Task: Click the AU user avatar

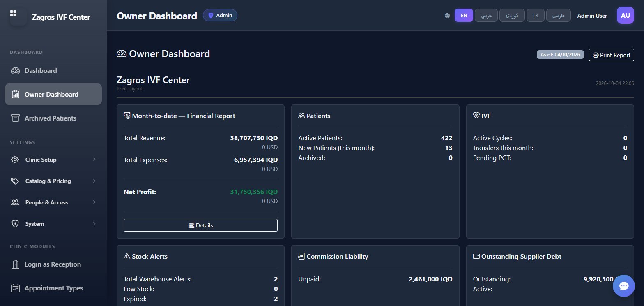Action: pos(626,16)
